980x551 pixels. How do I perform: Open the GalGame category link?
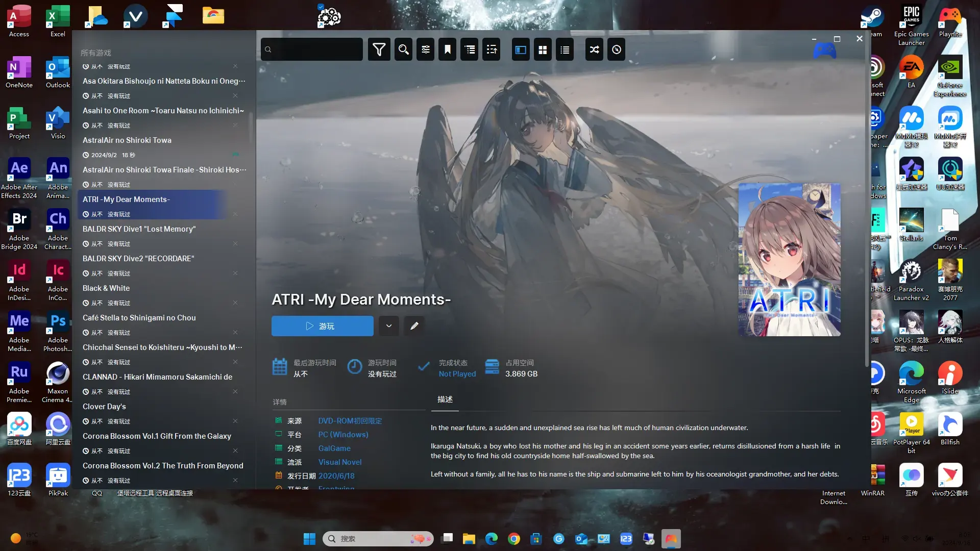(334, 448)
